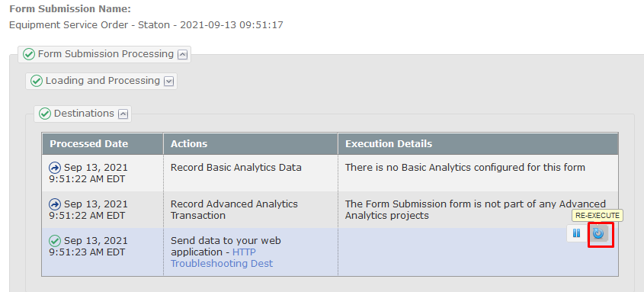Click the pause icon in HTTP destination row
The height and width of the screenshot is (292, 644).
(x=577, y=233)
